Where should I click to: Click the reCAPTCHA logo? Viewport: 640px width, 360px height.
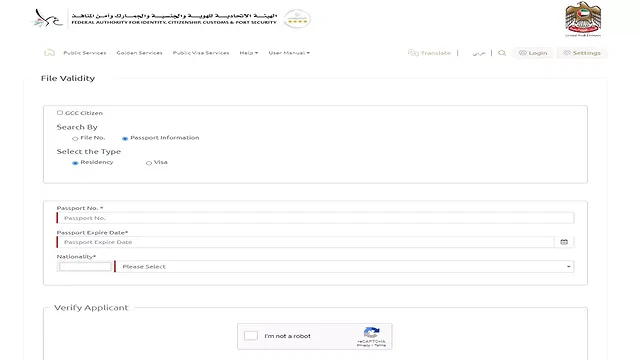click(x=371, y=332)
